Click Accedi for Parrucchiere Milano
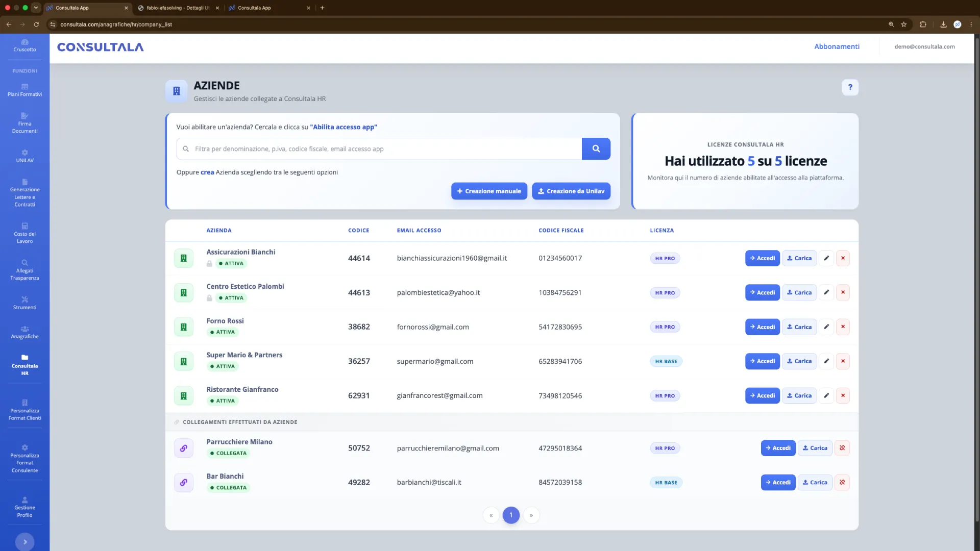The width and height of the screenshot is (980, 551). coord(778,448)
